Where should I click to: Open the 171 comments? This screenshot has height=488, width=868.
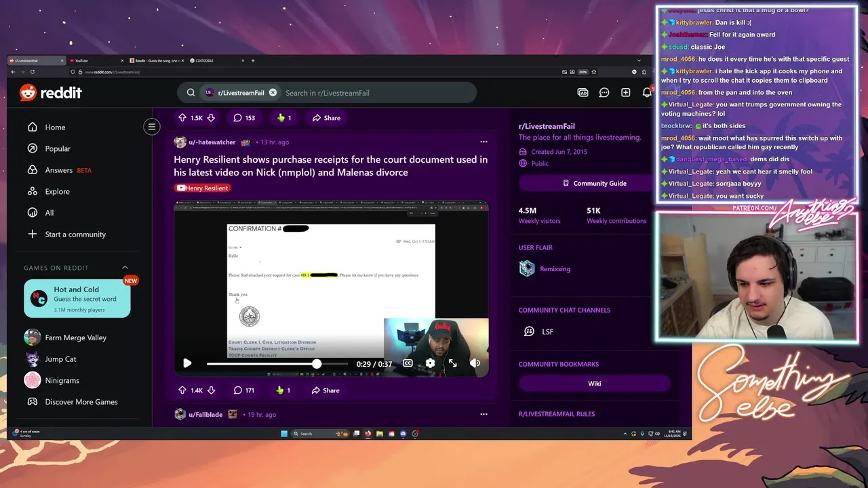point(244,390)
